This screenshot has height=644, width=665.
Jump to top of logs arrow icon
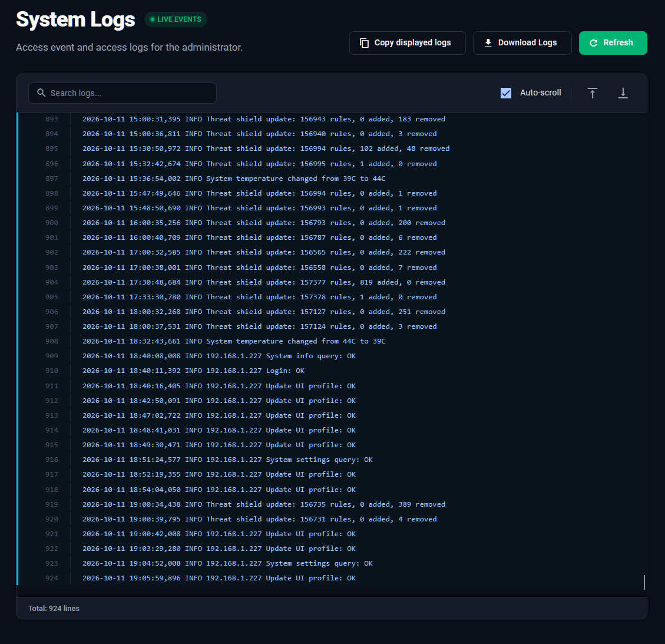click(592, 93)
